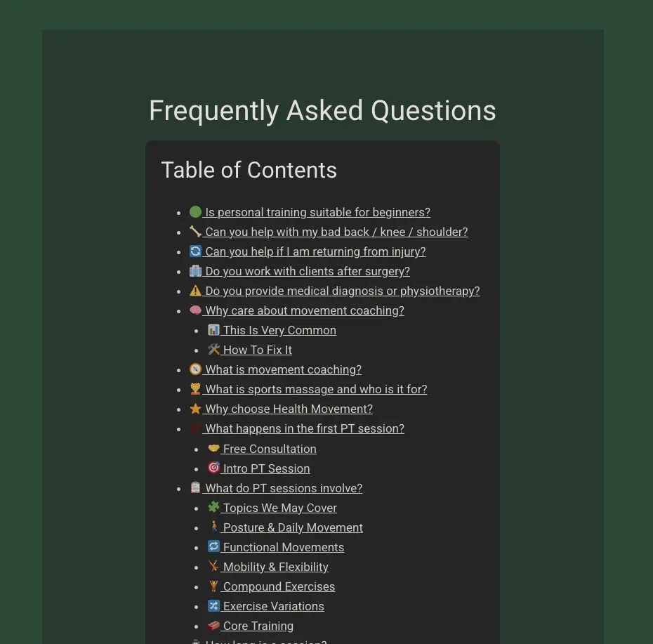Viewport: 653px width, 644px height.
Task: Click the green circle emoji beside beginners question
Action: pos(195,211)
